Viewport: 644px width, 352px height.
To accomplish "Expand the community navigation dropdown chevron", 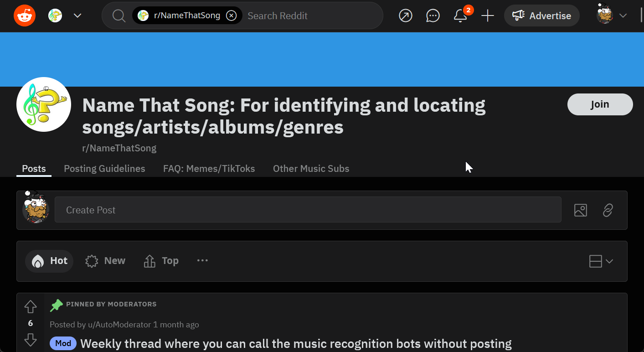I will (x=77, y=16).
